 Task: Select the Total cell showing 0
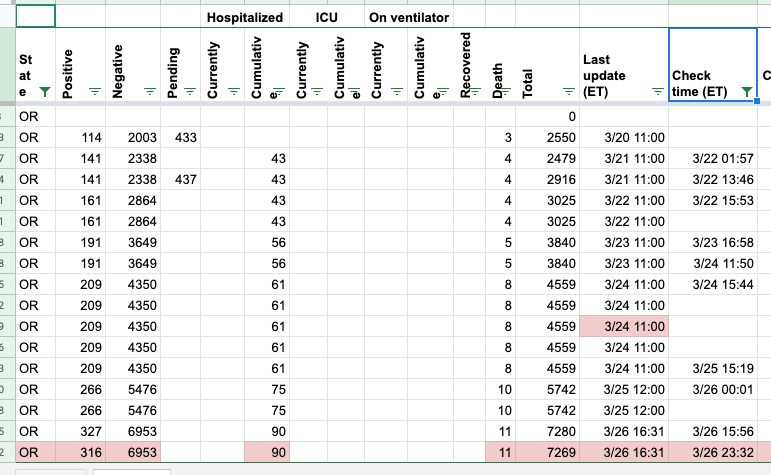point(548,117)
